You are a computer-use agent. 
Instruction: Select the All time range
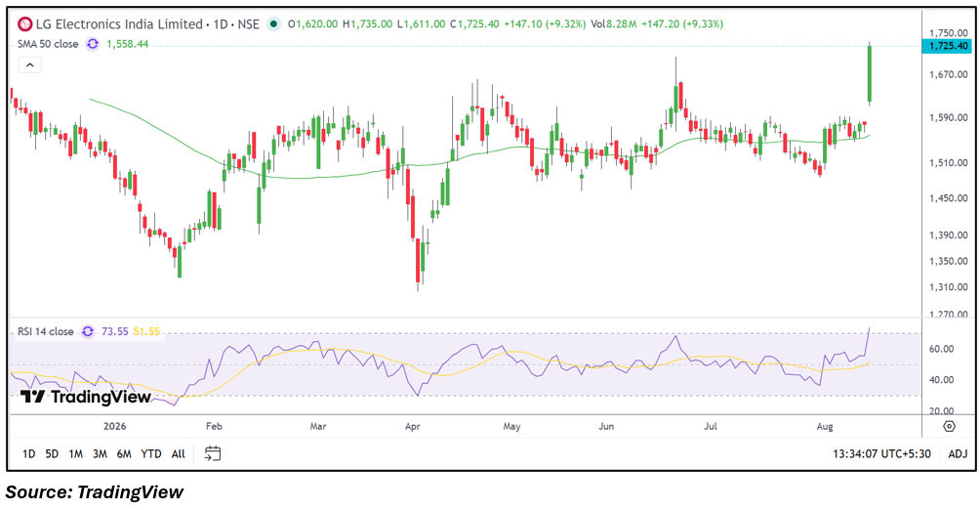(x=178, y=454)
